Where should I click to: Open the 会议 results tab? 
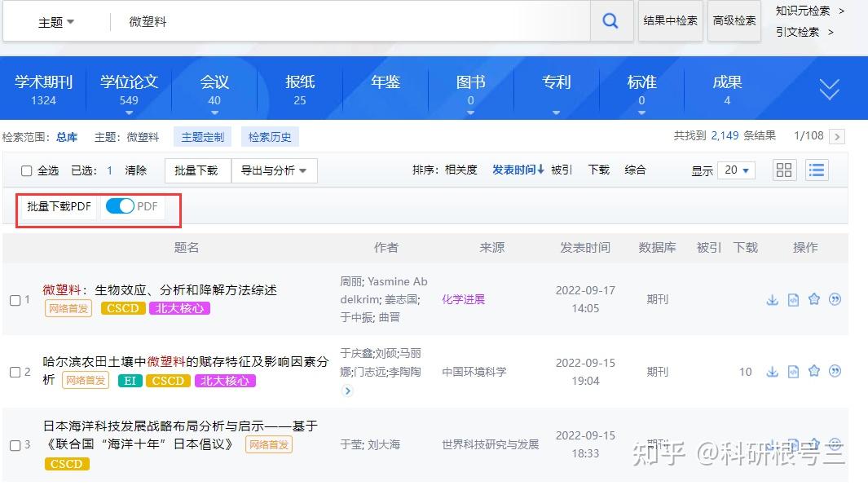tap(214, 82)
